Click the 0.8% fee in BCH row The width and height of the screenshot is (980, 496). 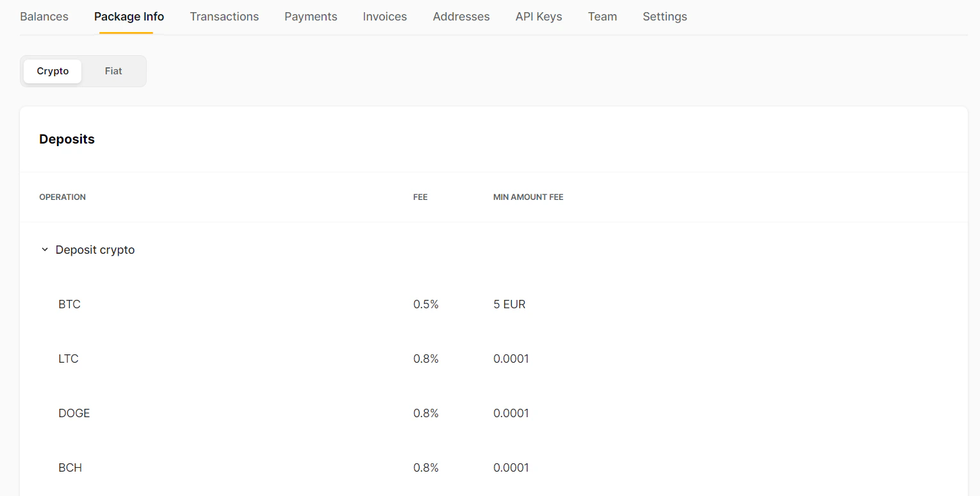point(426,468)
